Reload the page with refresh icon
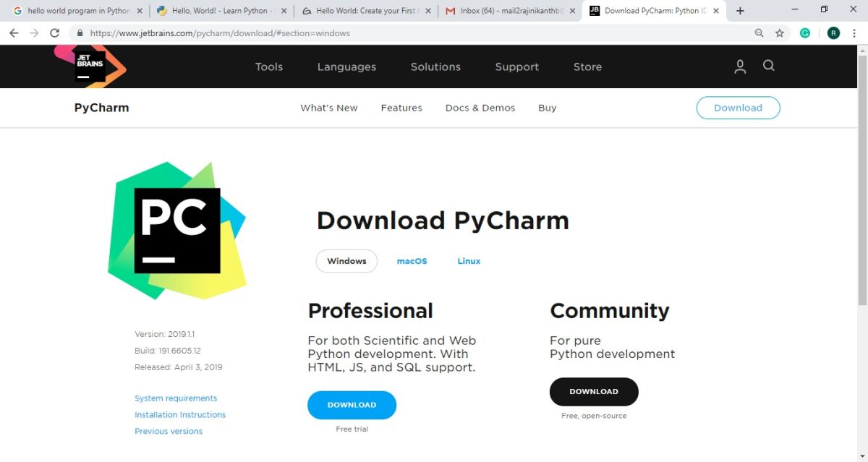Viewport: 868px width, 462px height. (54, 33)
